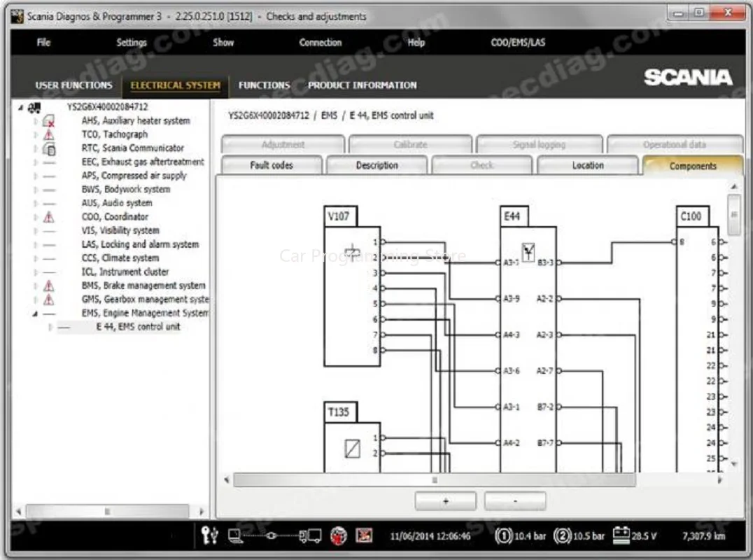Open the Connection menu

tap(321, 42)
